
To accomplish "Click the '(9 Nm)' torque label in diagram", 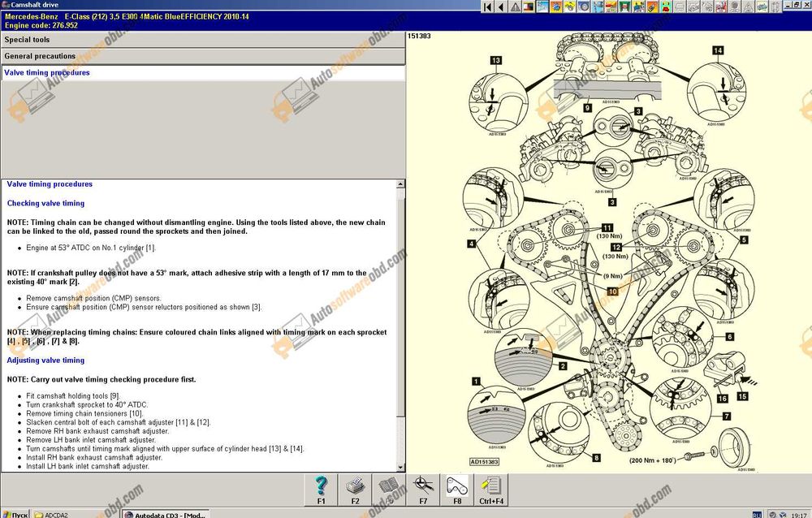I will point(612,276).
